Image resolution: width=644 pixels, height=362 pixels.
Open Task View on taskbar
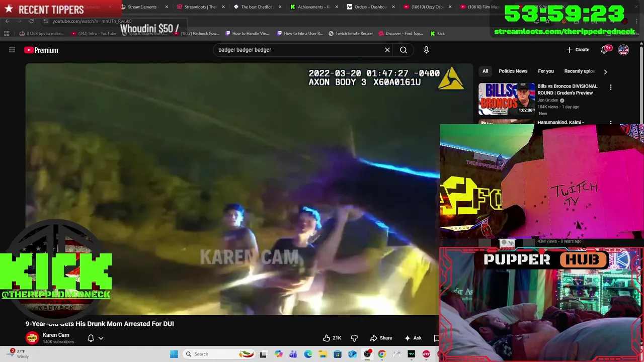(263, 354)
